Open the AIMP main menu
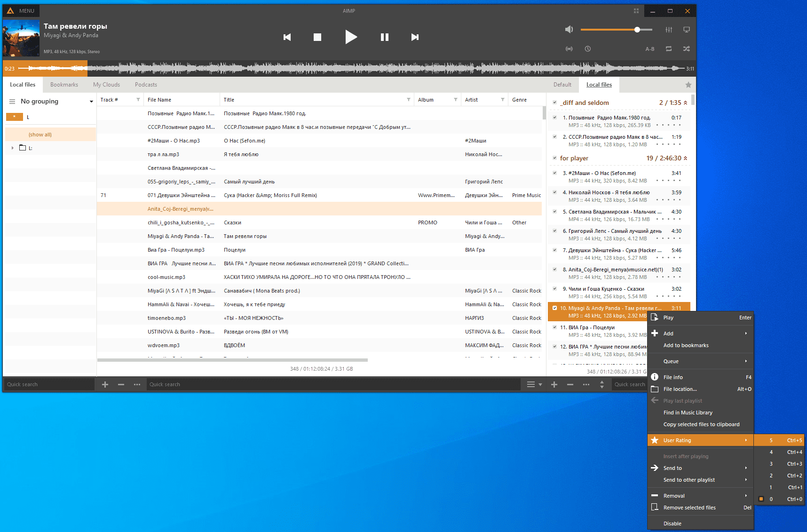Screen dimensions: 807x532 click(x=22, y=11)
